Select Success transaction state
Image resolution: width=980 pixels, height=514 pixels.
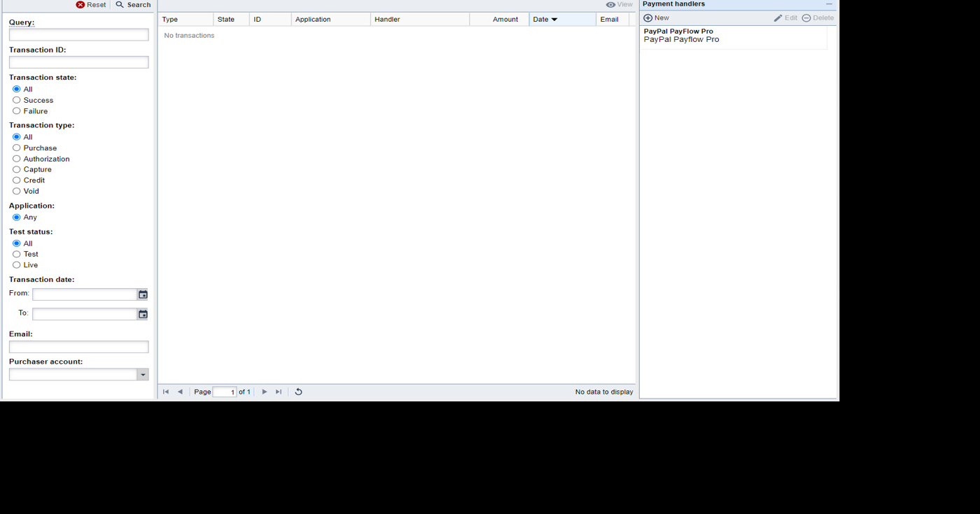[x=17, y=100]
